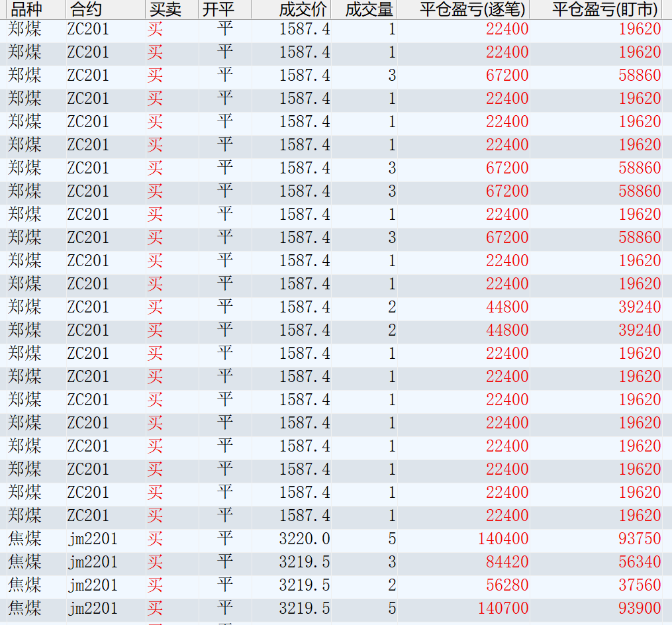Click 平 in the row with profit 140700

point(225,608)
